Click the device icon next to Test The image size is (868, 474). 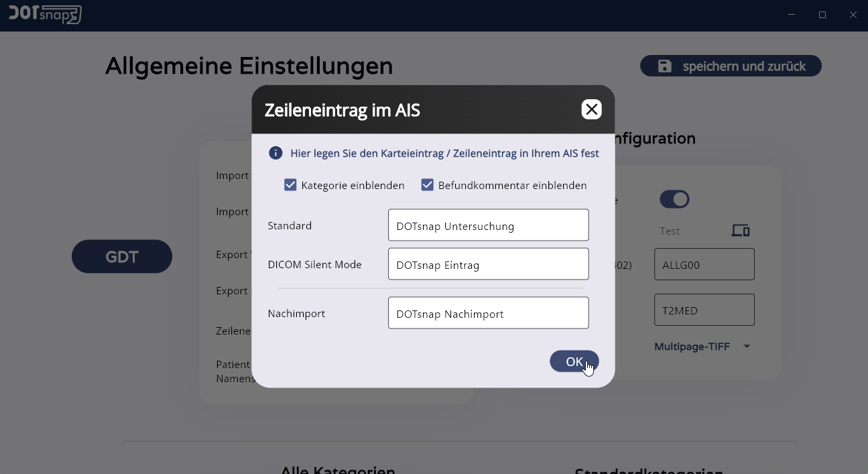[x=740, y=231]
